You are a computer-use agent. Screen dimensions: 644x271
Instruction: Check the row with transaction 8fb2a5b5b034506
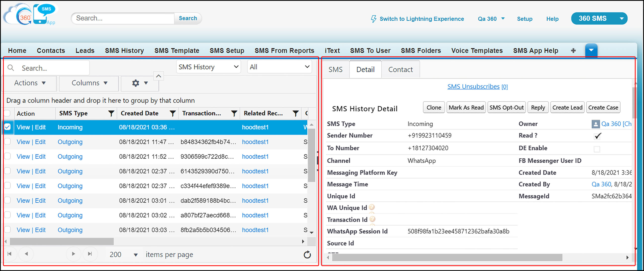tap(7, 230)
